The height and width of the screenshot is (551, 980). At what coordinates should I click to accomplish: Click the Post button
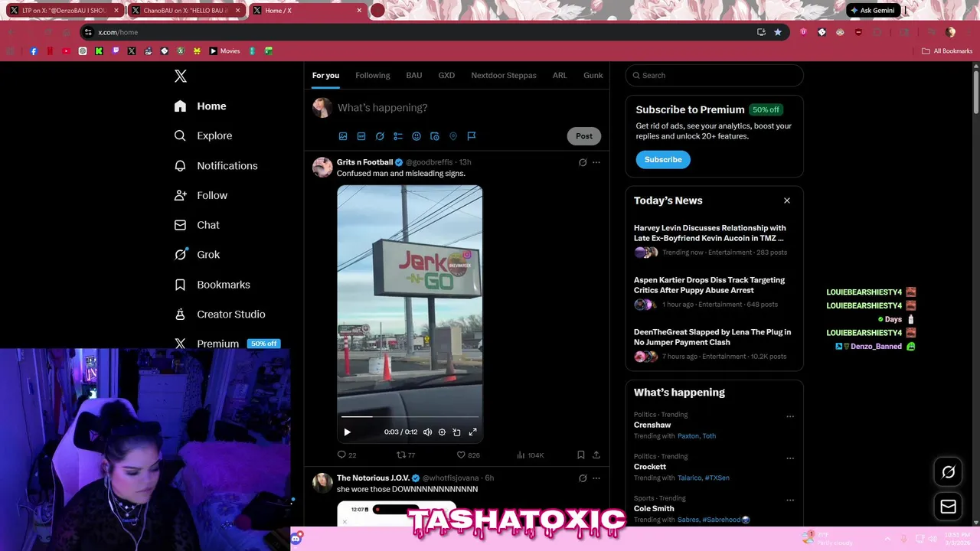584,136
